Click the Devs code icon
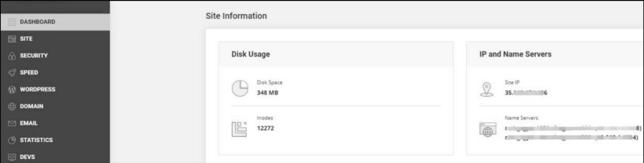The height and width of the screenshot is (163, 644). (x=12, y=157)
